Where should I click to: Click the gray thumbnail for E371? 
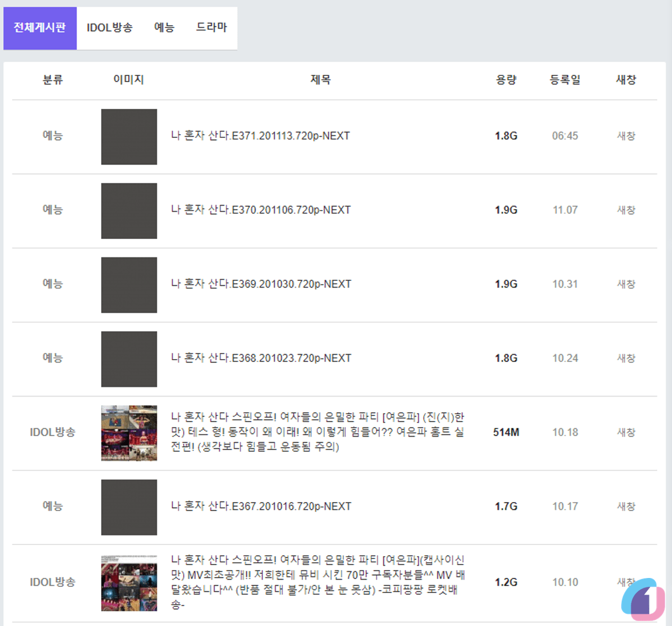click(129, 137)
